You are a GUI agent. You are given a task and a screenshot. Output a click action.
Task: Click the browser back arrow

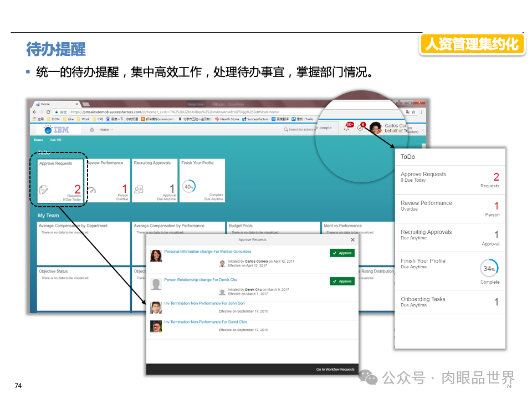click(x=34, y=112)
